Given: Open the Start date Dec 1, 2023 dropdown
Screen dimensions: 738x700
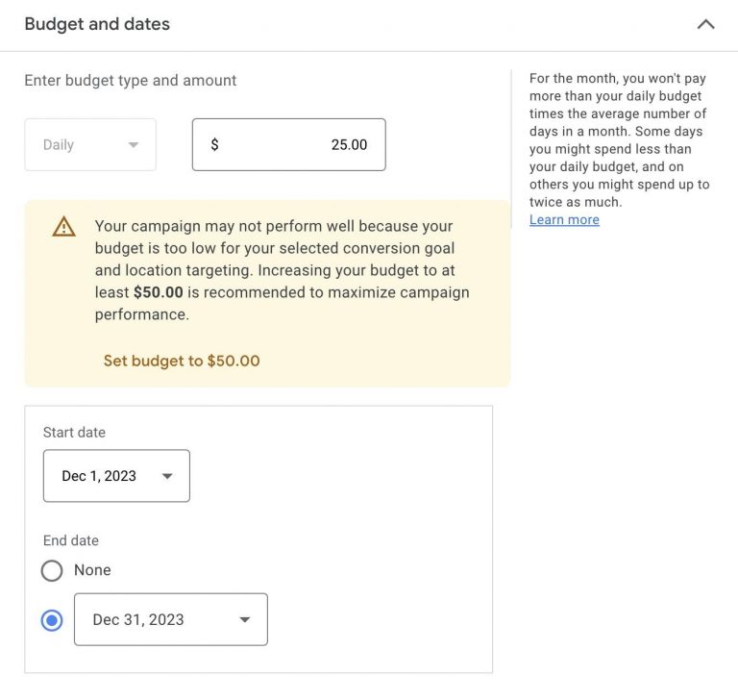Looking at the screenshot, I should 116,476.
